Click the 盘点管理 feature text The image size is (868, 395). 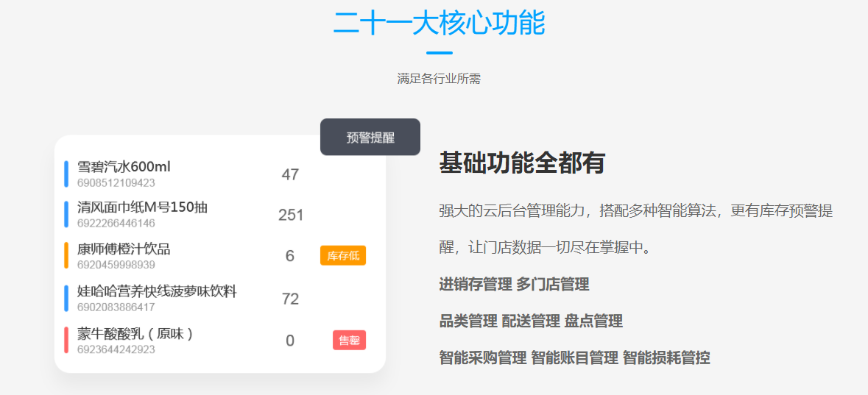(x=593, y=321)
